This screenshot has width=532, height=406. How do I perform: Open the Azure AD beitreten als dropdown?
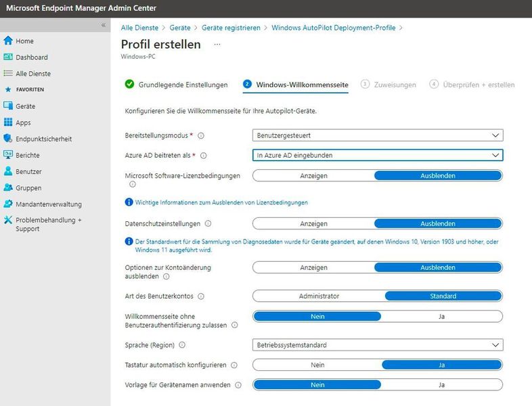(378, 156)
